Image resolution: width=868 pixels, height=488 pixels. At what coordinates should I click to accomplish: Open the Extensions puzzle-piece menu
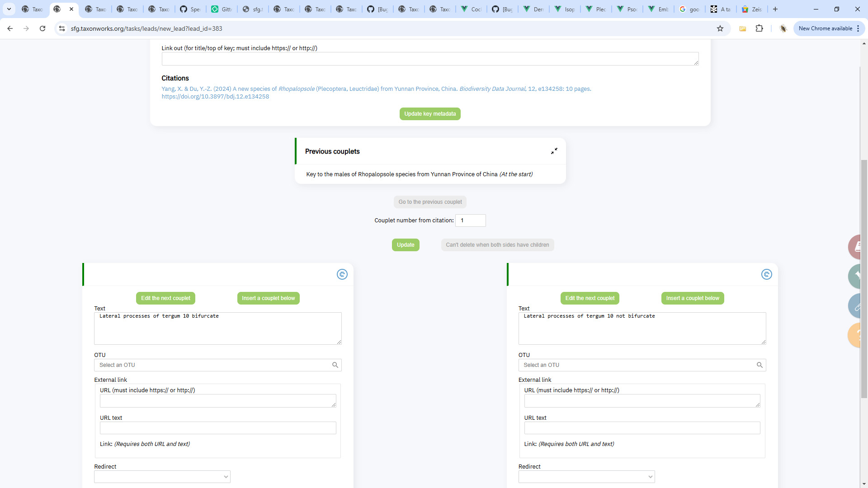click(x=759, y=28)
